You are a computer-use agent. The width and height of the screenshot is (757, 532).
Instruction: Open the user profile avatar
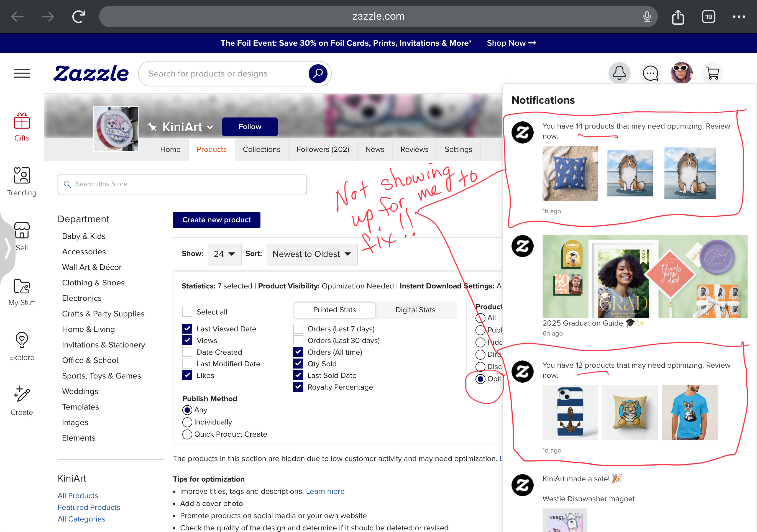pos(681,73)
